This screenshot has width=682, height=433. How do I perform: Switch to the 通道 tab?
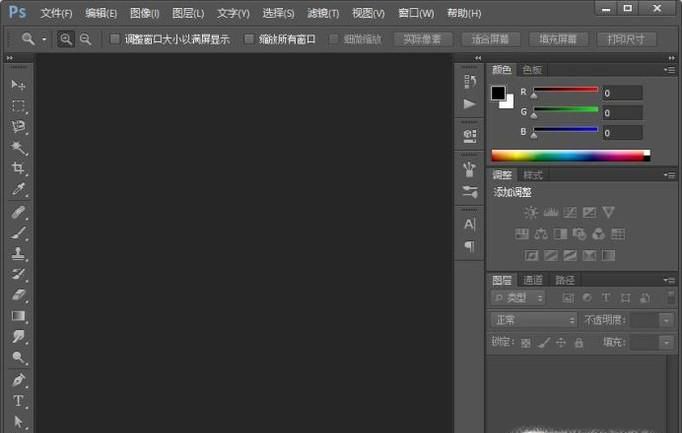click(533, 280)
